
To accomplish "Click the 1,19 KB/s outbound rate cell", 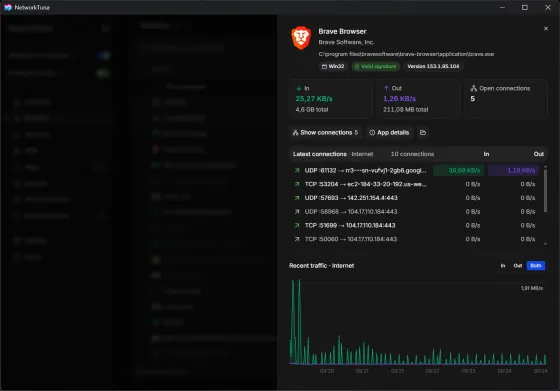I will click(x=513, y=171).
